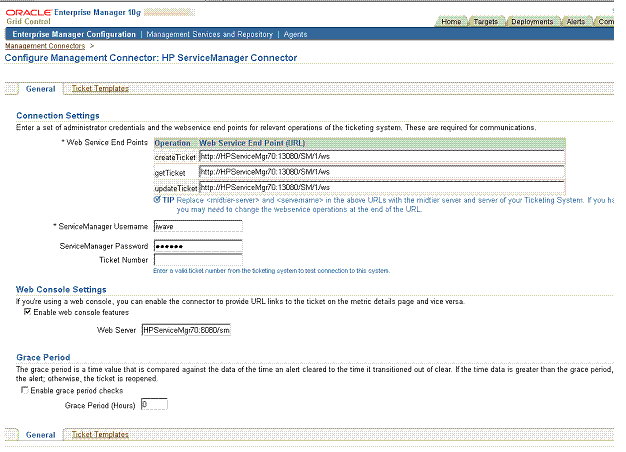
Task: Return to the Management Connectors breadcrumb
Action: 45,46
